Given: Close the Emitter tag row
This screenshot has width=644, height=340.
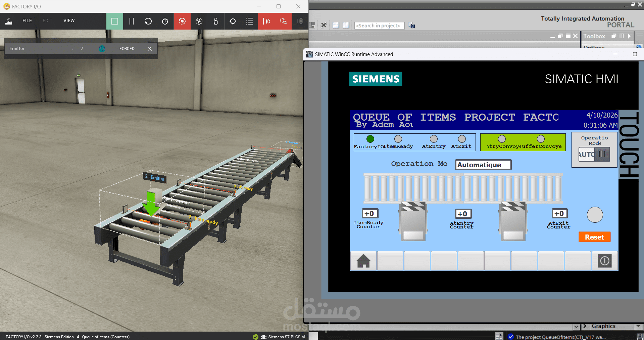Looking at the screenshot, I should click(150, 49).
